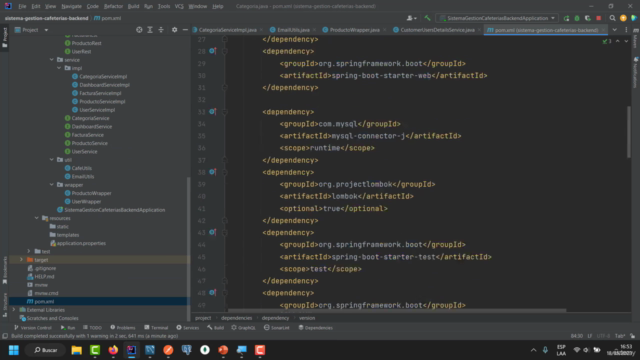This screenshot has width=640, height=360.
Task: Open the GraphQL tool window
Action: pos(243,327)
